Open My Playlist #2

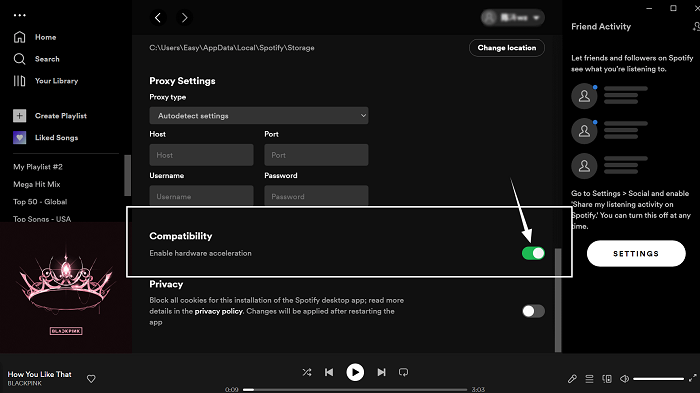click(38, 167)
